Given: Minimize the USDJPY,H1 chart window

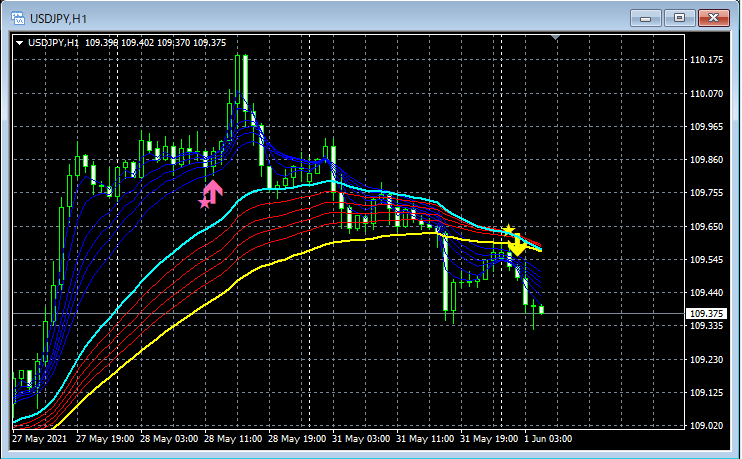Looking at the screenshot, I should pyautogui.click(x=645, y=18).
